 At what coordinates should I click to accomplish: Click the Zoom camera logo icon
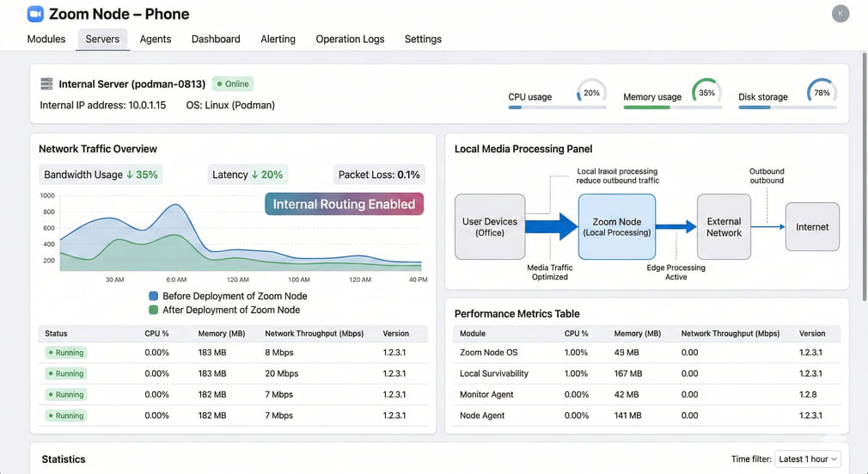click(35, 15)
